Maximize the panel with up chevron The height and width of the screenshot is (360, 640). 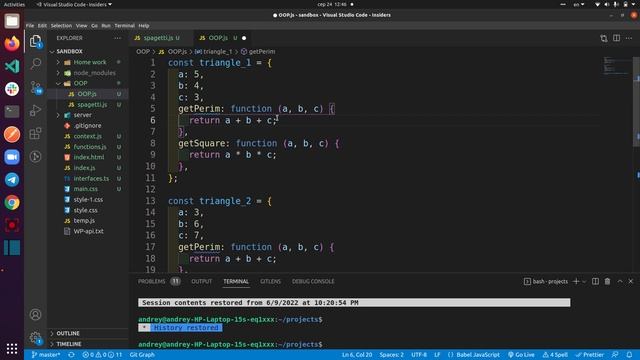tap(620, 281)
